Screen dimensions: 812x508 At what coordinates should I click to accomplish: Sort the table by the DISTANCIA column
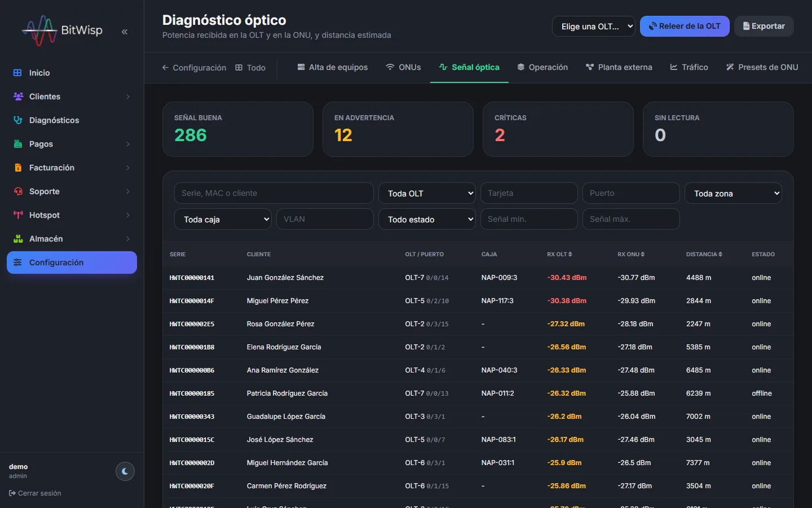pos(704,255)
